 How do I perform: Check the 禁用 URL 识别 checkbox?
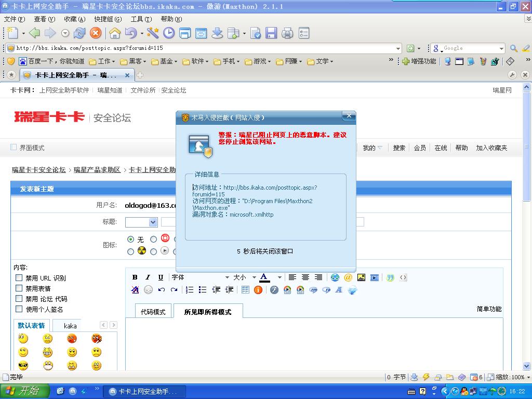point(19,277)
